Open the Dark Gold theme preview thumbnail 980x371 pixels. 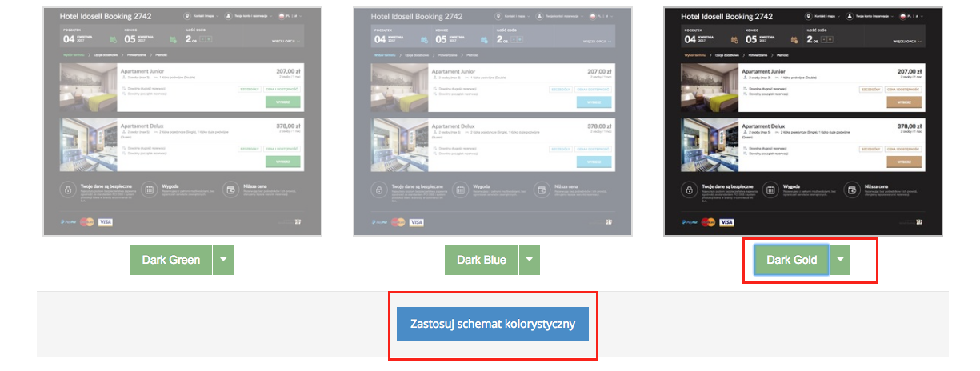click(x=803, y=122)
